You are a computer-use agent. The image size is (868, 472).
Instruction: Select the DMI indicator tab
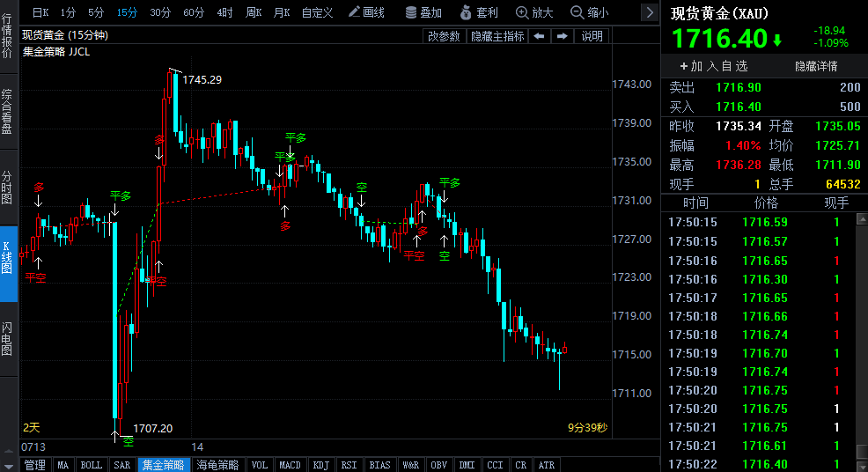pos(467,465)
